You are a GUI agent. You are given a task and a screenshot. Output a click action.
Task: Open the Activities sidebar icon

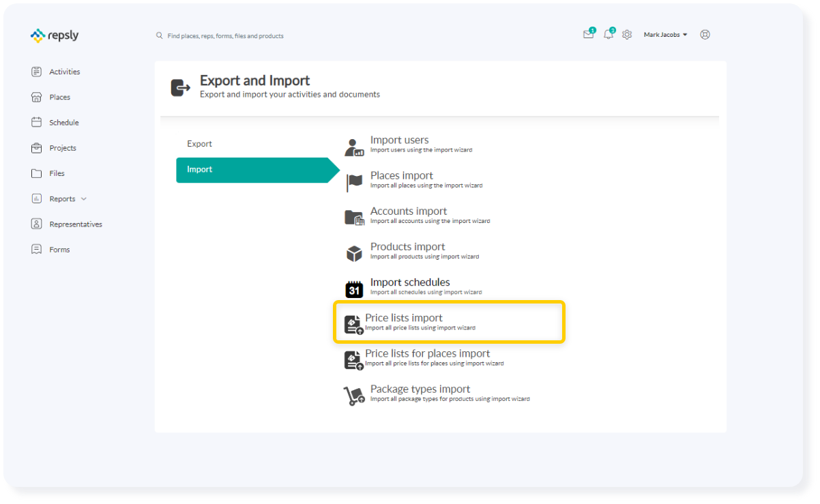(37, 72)
